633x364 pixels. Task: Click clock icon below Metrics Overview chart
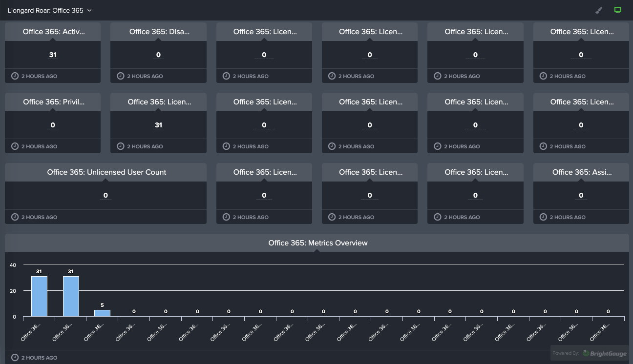pos(15,357)
